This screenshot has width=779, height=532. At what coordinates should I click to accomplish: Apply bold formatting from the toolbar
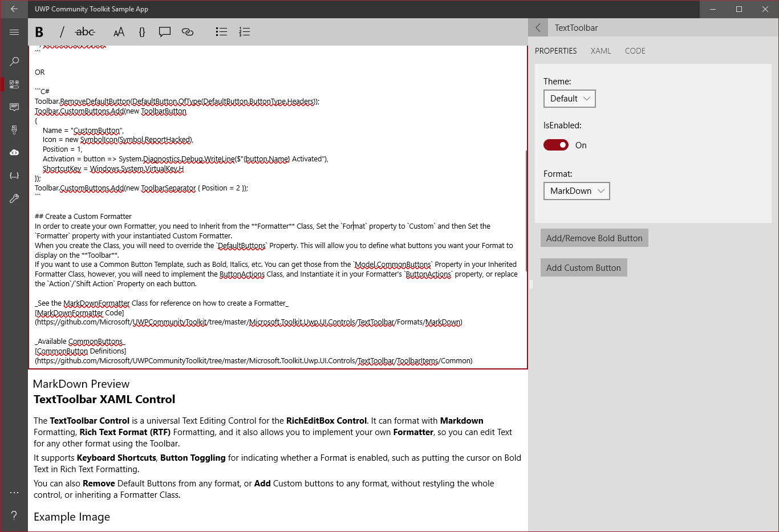coord(39,32)
